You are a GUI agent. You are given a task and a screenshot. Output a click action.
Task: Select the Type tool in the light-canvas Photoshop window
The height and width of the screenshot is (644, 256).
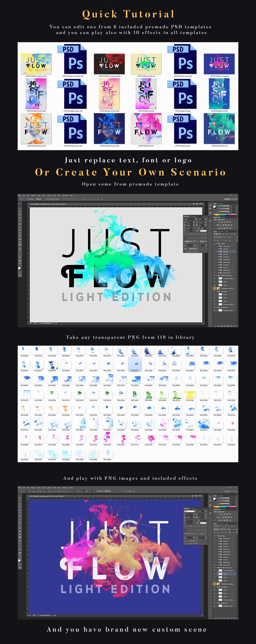pyautogui.click(x=20, y=251)
